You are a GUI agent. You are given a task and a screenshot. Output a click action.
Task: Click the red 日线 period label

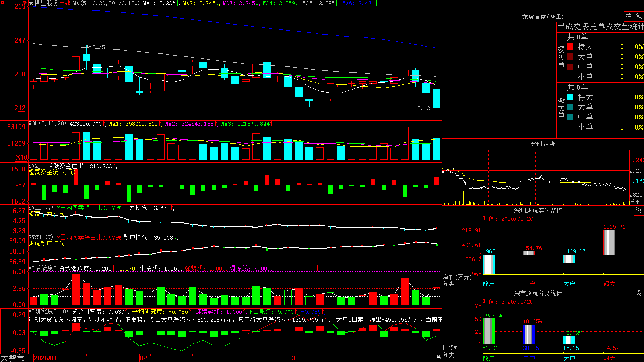tap(65, 3)
